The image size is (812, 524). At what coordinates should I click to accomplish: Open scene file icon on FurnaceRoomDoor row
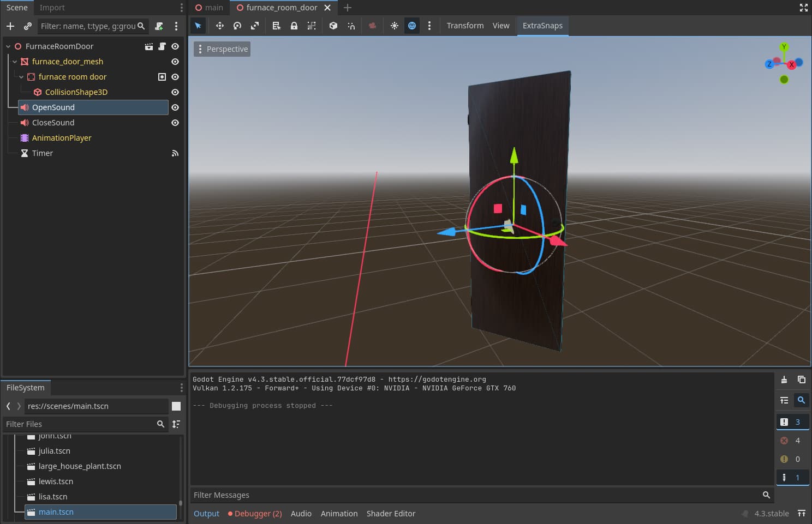(x=148, y=46)
